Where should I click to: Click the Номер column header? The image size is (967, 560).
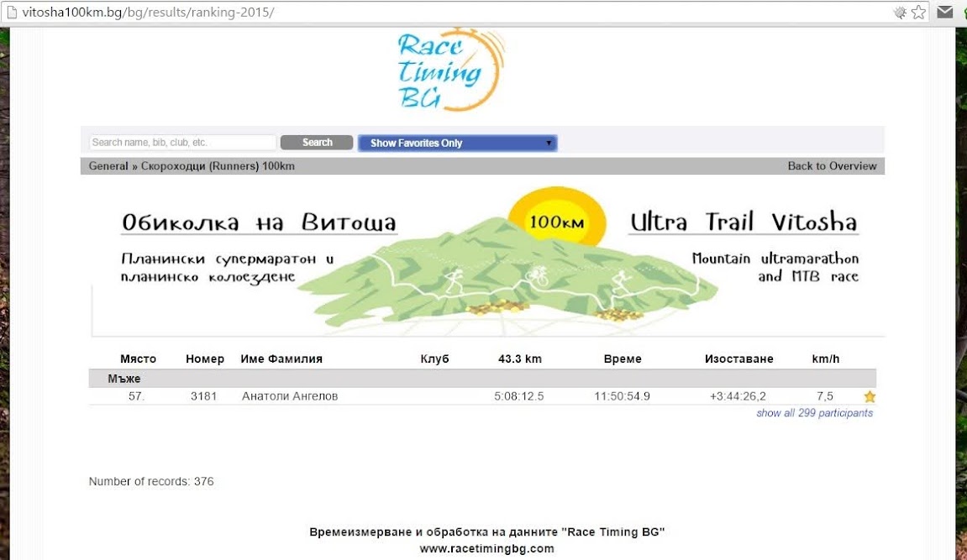point(205,359)
